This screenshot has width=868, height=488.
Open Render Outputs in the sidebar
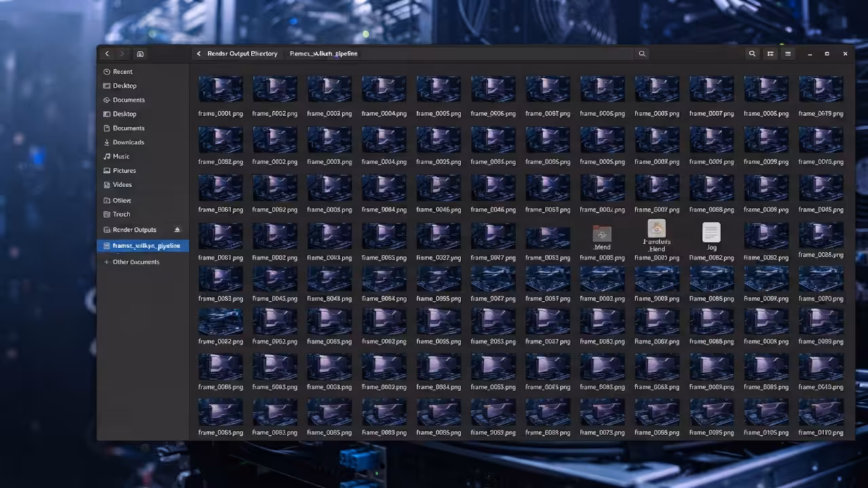134,230
